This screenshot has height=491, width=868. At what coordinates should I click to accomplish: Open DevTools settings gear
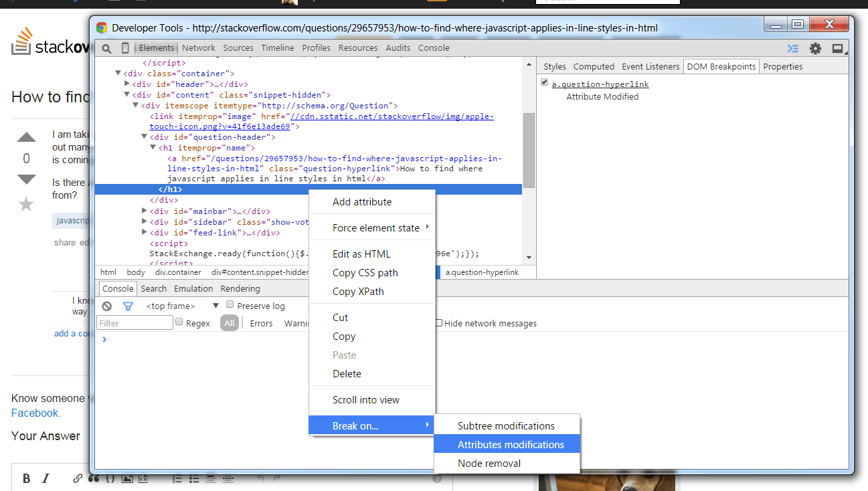tap(815, 48)
